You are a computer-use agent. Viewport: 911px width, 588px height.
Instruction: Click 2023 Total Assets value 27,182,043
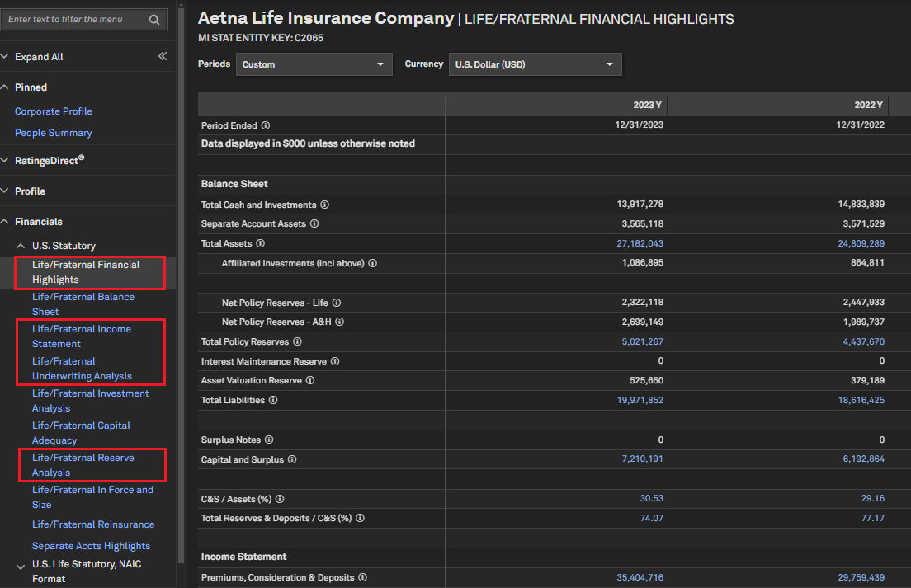(x=640, y=243)
